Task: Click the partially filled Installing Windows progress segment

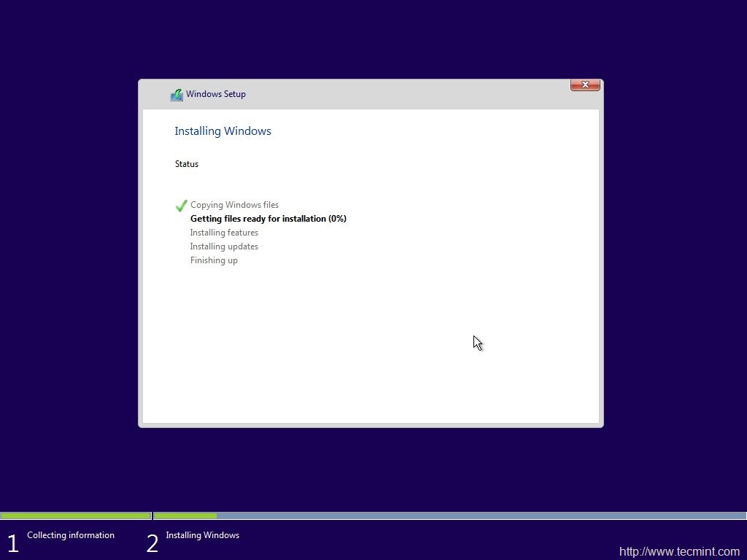Action: click(186, 516)
